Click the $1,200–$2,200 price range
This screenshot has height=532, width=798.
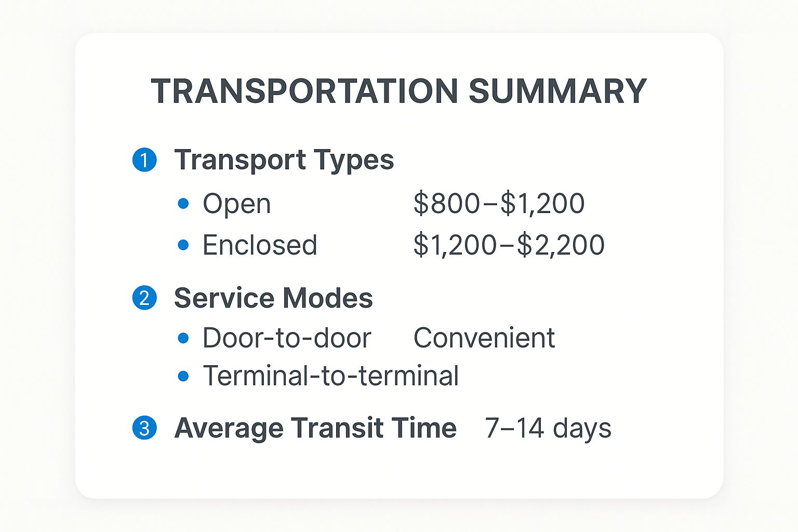click(509, 245)
